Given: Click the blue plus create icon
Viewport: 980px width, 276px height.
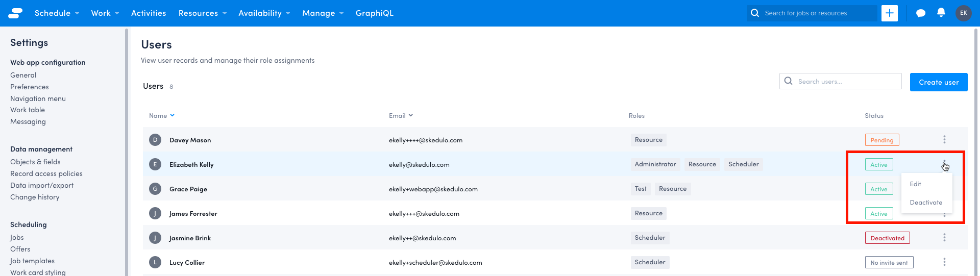Looking at the screenshot, I should point(889,13).
